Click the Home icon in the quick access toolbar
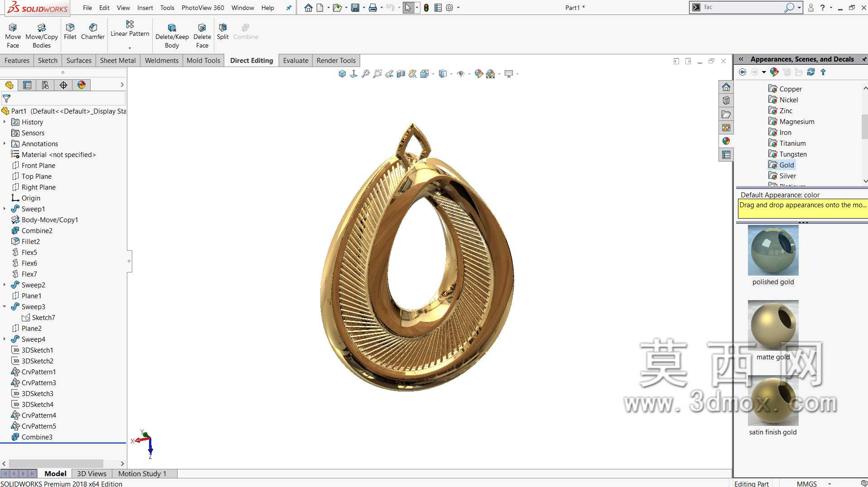This screenshot has height=487, width=868. (308, 8)
